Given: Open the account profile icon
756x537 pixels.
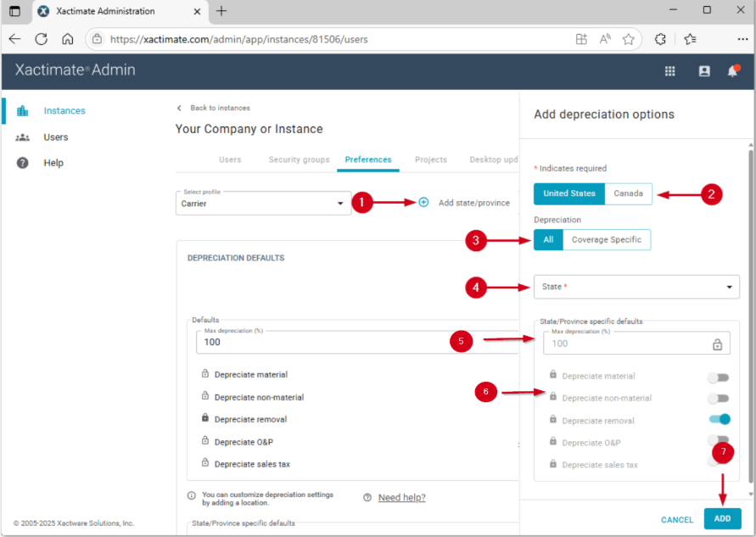Looking at the screenshot, I should tap(704, 71).
